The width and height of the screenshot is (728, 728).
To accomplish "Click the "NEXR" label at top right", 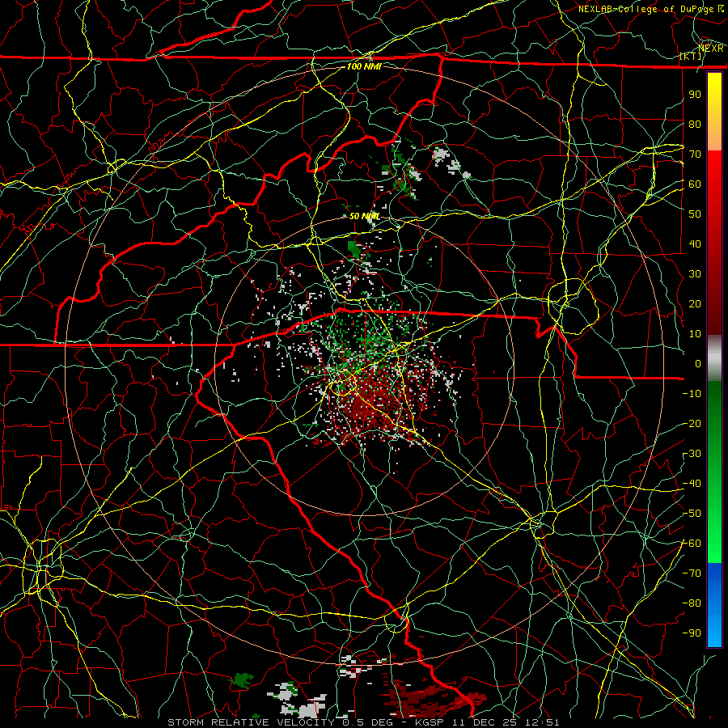I will [711, 48].
